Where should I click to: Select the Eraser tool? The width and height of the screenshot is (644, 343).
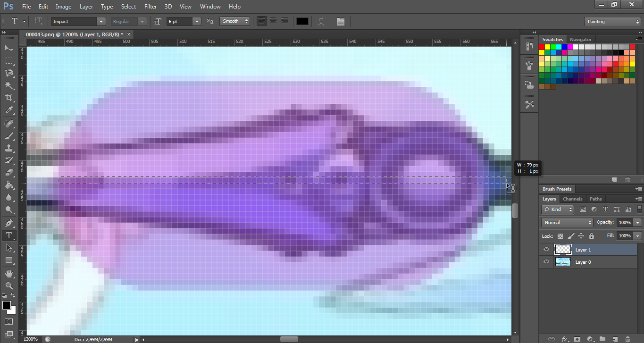9,173
